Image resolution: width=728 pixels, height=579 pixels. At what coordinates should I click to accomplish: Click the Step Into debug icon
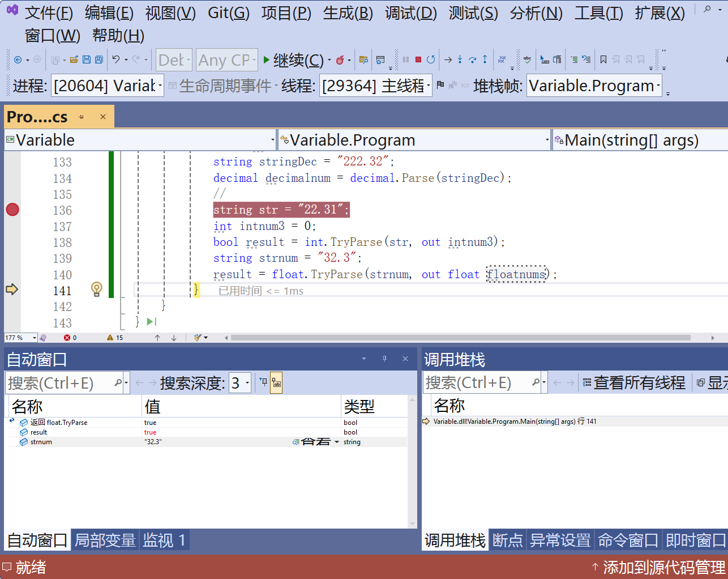[460, 60]
